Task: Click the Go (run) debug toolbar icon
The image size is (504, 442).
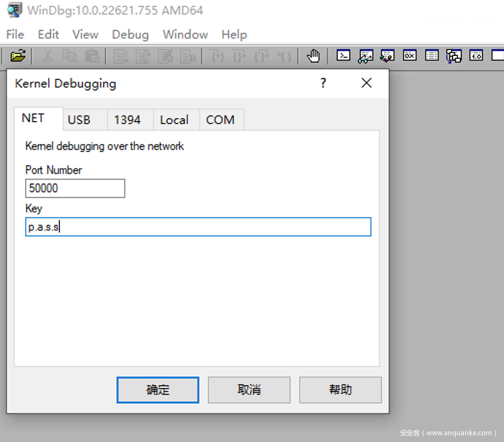Action: [x=121, y=56]
